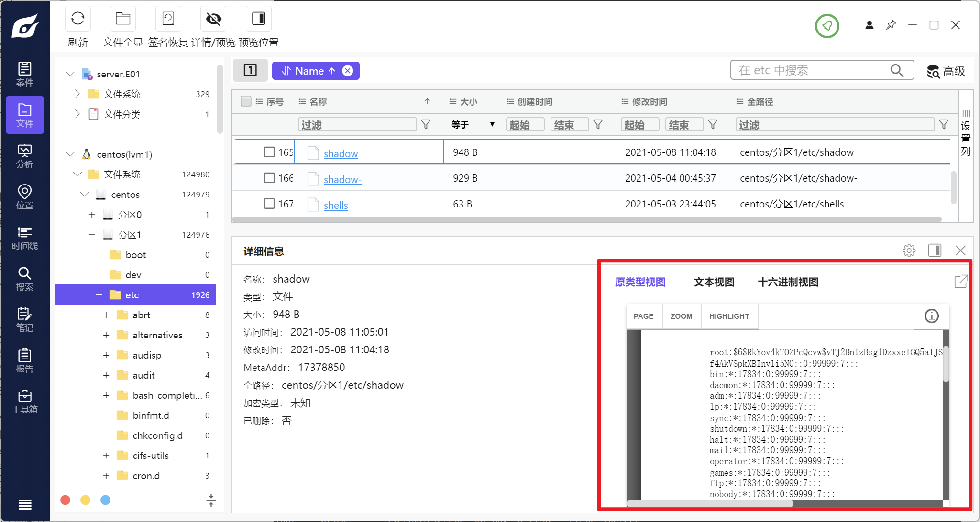Close the 详细信息 panel
This screenshot has width=980, height=522.
pos(960,250)
